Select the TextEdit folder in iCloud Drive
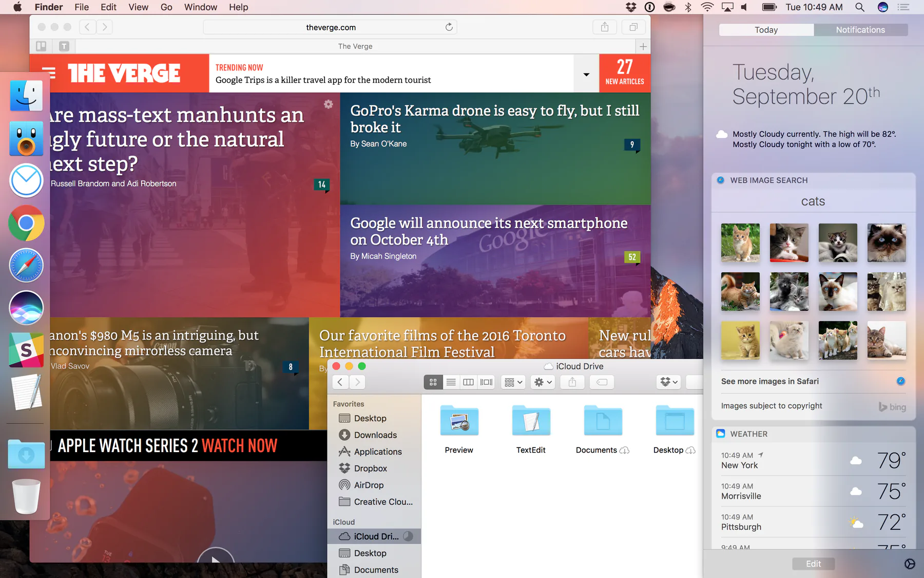Viewport: 924px width, 578px height. [531, 431]
